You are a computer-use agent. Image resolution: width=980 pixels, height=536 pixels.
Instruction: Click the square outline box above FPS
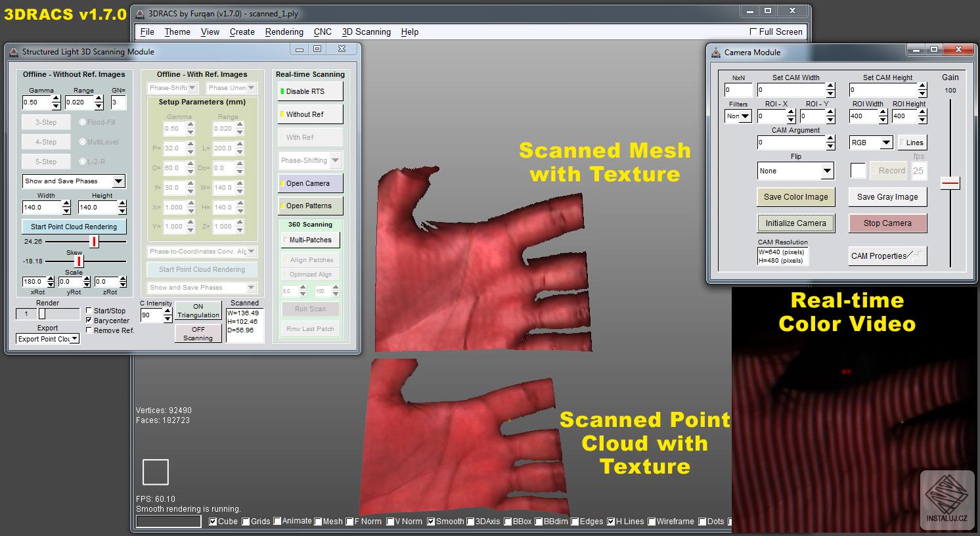156,472
